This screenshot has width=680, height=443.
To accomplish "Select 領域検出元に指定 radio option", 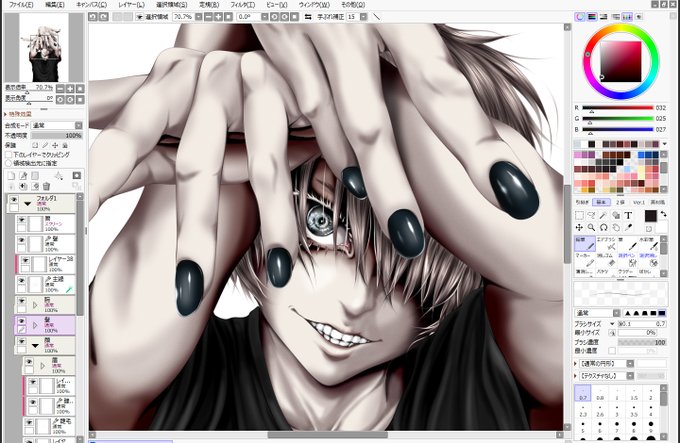I will click(x=8, y=163).
